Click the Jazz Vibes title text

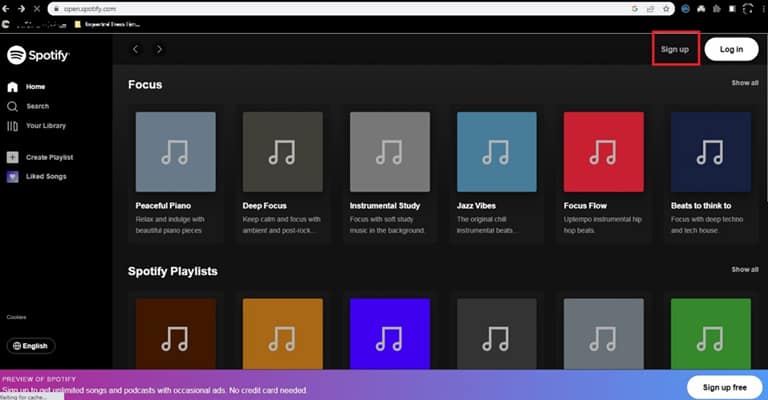[476, 206]
